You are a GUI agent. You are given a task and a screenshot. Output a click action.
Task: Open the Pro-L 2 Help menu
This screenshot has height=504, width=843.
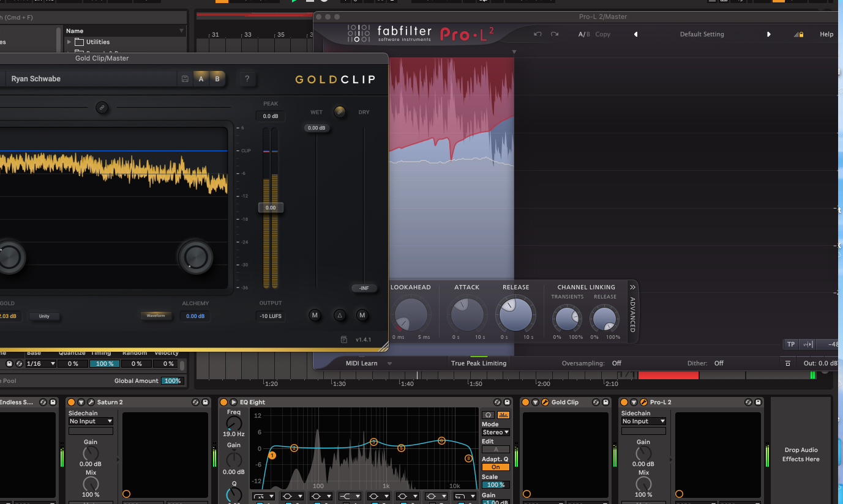click(x=826, y=34)
